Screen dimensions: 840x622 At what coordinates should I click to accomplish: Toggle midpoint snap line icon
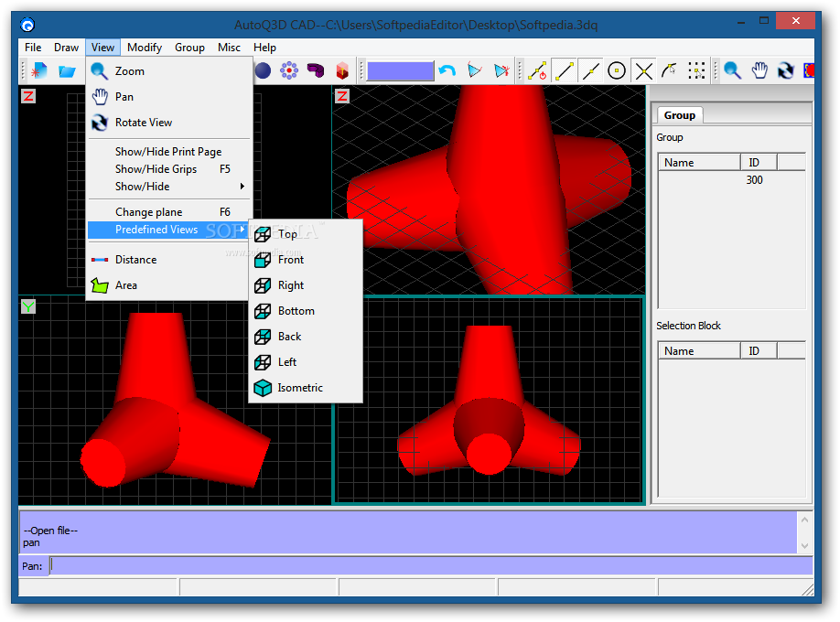pyautogui.click(x=591, y=70)
